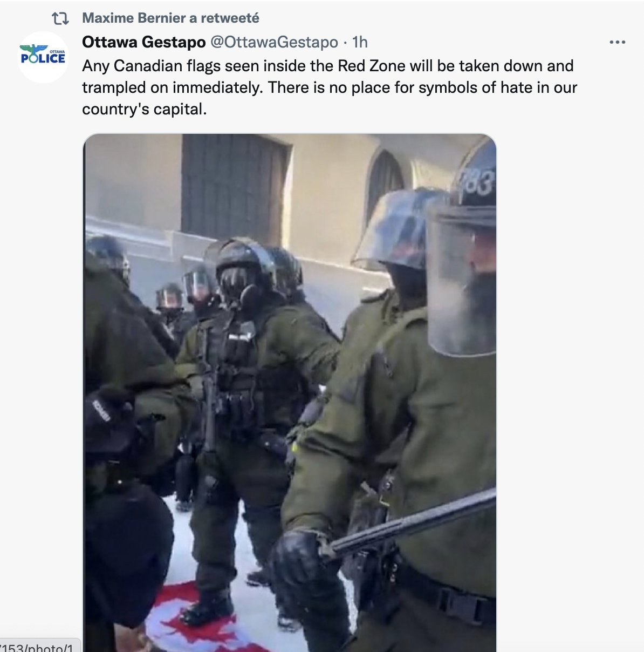Click the barred dark window in the photo
Image resolution: width=644 pixels, height=652 pixels.
click(x=233, y=187)
